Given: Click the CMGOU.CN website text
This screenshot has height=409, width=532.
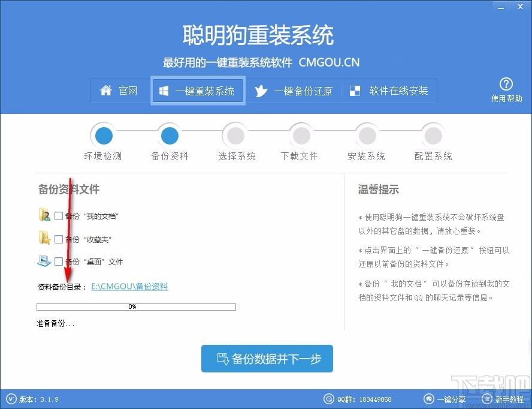Looking at the screenshot, I should click(329, 62).
